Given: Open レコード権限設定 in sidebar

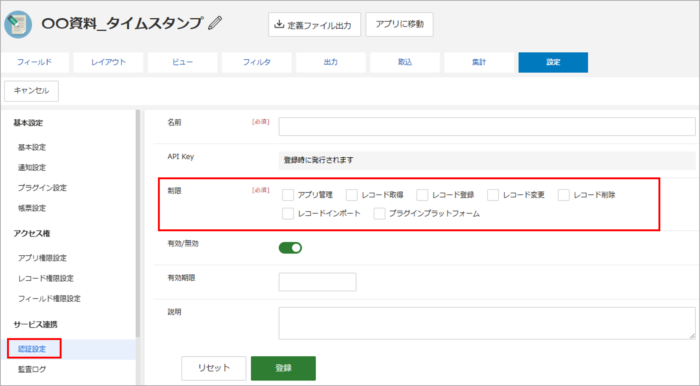Looking at the screenshot, I should (x=46, y=278).
